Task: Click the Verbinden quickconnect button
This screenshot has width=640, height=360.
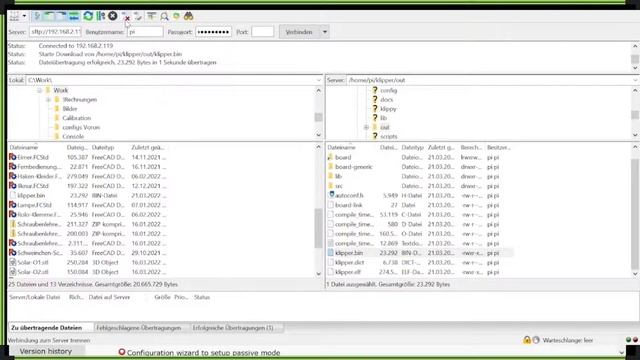Action: pos(299,32)
